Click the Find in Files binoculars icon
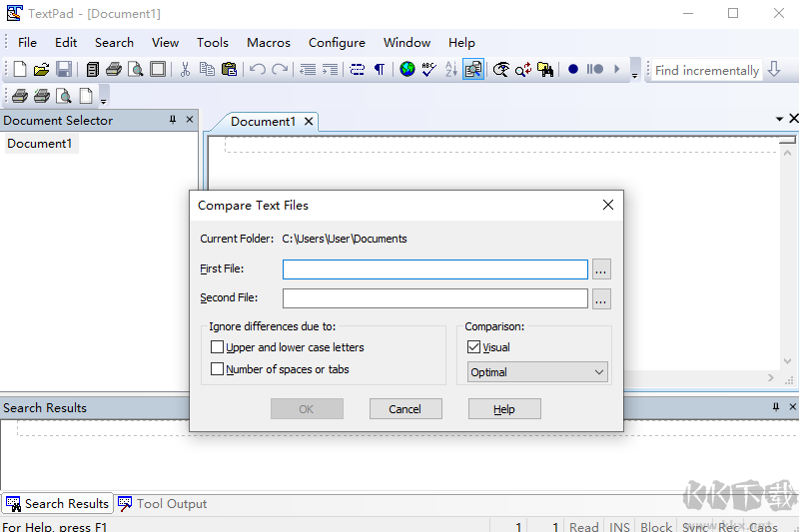Viewport: 799px width, 532px height. (x=545, y=69)
